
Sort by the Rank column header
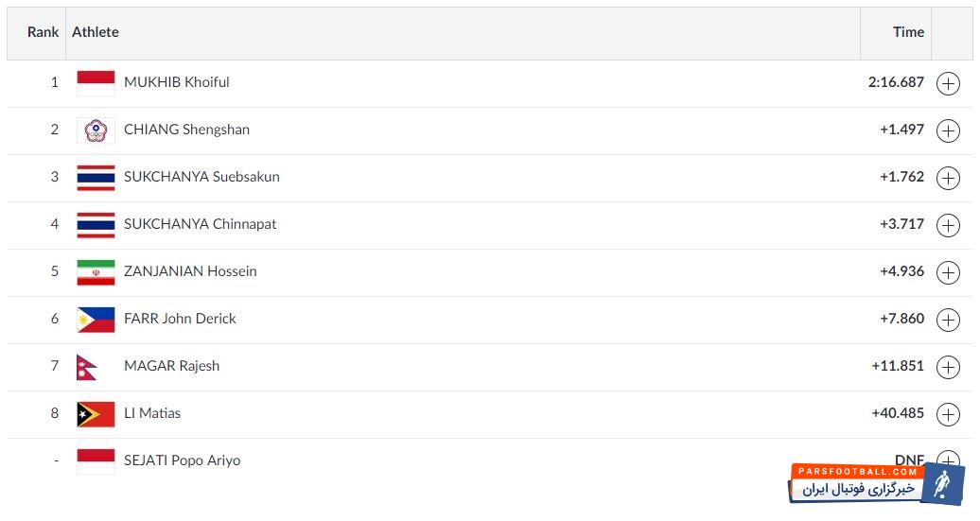pyautogui.click(x=43, y=32)
